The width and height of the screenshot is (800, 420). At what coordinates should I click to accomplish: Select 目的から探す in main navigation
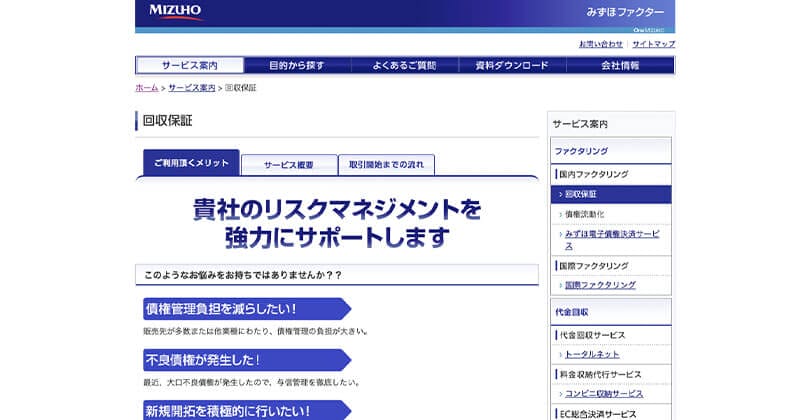click(297, 65)
